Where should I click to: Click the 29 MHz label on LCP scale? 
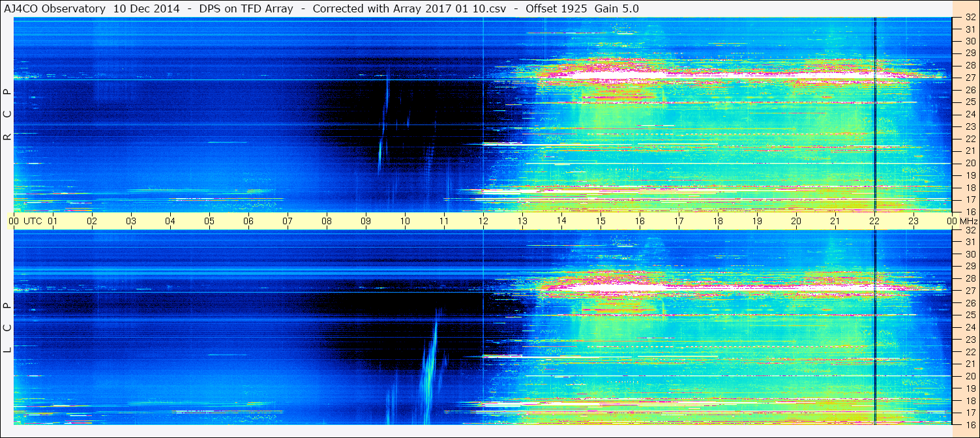[970, 266]
